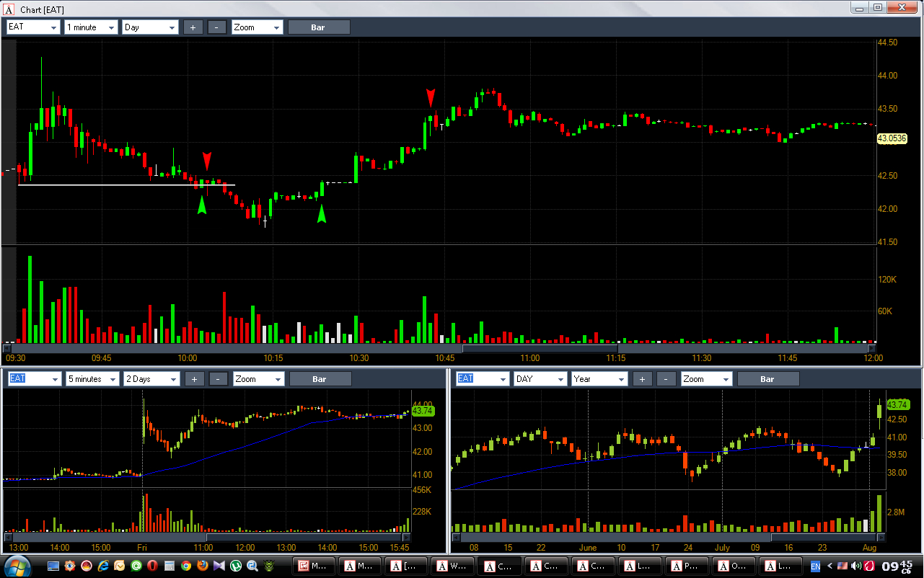Click minus button on the yearly chart
Viewport: 924px width, 578px height.
coord(666,379)
